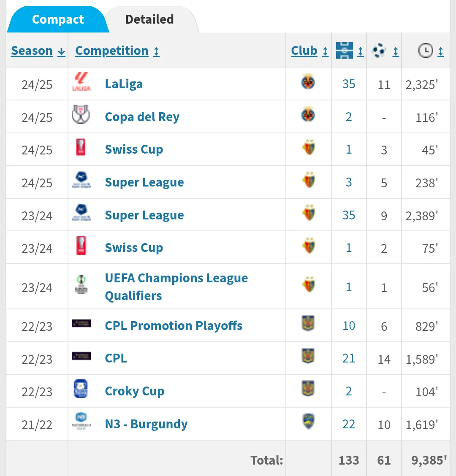The image size is (456, 476).
Task: Sort table by Club column
Action: [x=309, y=51]
